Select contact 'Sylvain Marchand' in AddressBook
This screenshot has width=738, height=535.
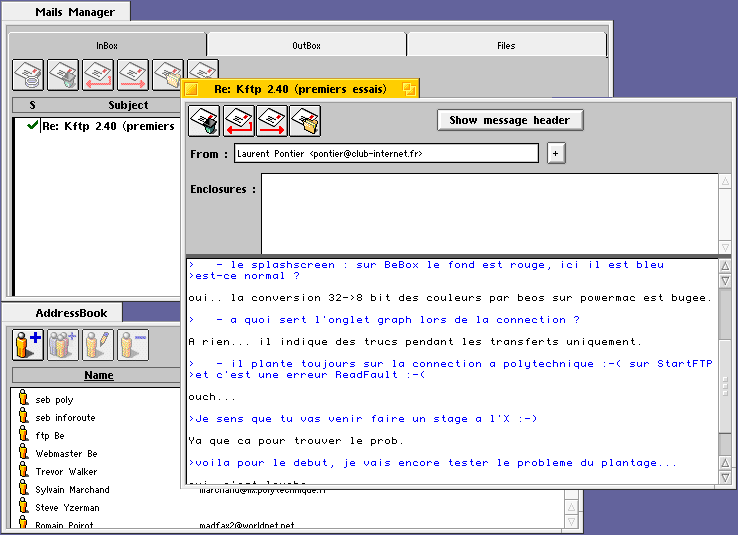[72, 489]
